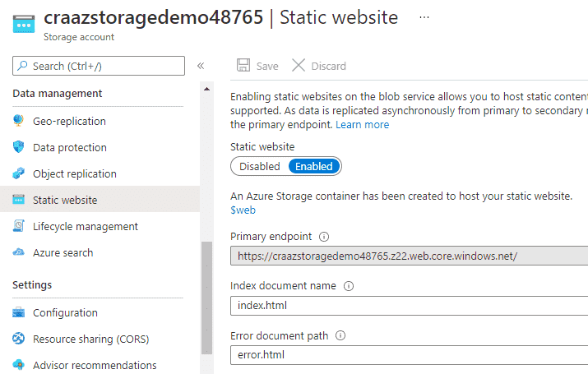Screen dimensions: 588x374
Task: Click the Object replication icon
Action: point(18,173)
